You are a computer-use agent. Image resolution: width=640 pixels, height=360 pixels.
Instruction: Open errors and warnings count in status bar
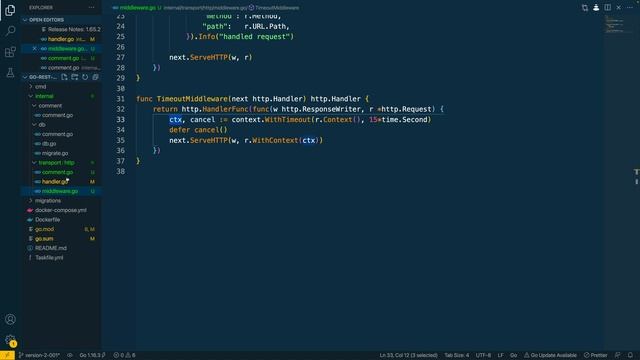tap(124, 356)
